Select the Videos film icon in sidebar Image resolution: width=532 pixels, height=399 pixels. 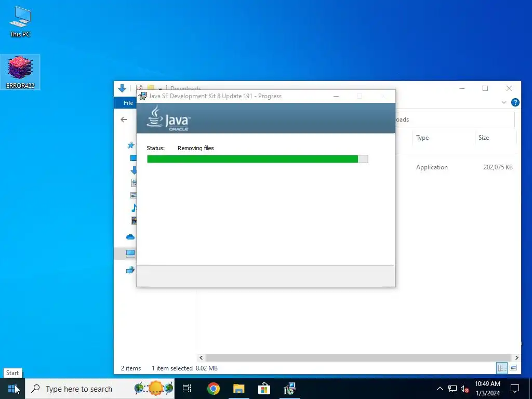(134, 220)
